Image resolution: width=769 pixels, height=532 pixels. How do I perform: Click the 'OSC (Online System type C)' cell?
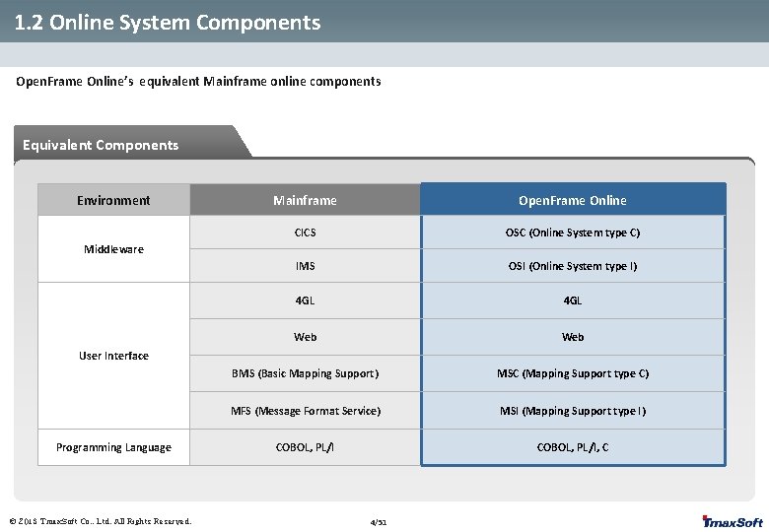[x=573, y=233]
